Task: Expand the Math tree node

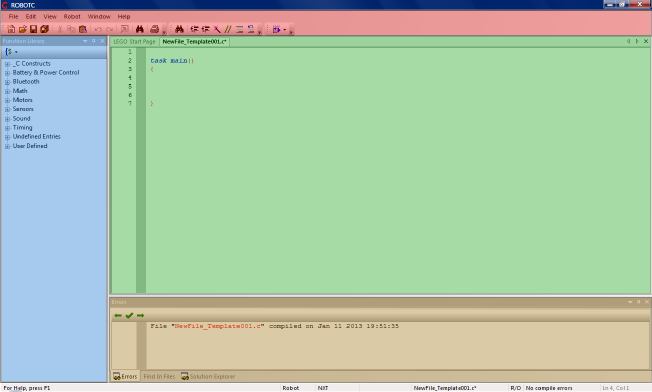Action: (7, 91)
